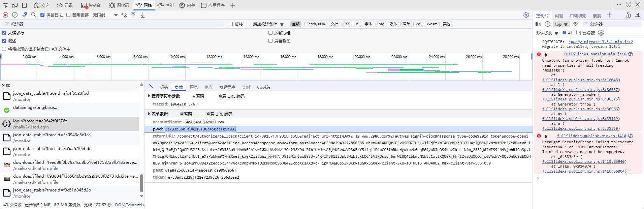Image resolution: width=644 pixels, height=209 pixels.
Task: Switch to the 元素 tab
Action: (65, 5)
